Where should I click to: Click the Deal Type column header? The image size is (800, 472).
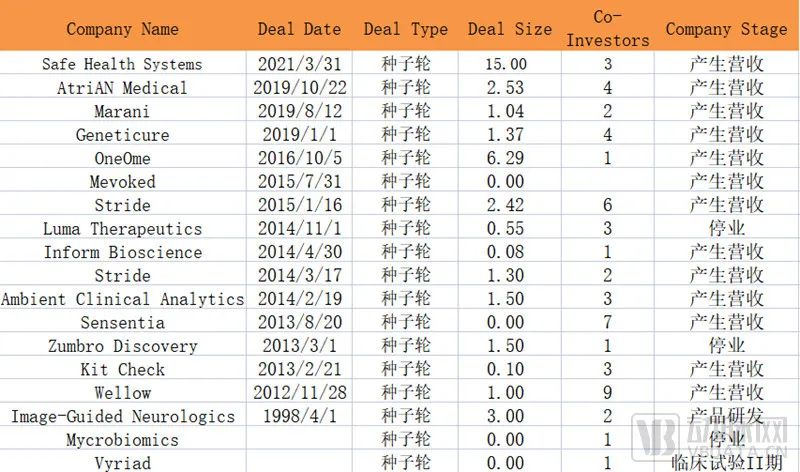click(x=405, y=29)
